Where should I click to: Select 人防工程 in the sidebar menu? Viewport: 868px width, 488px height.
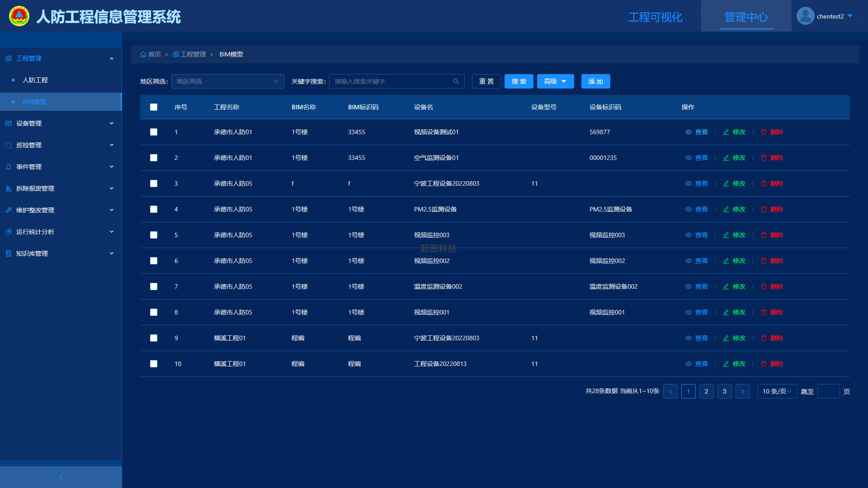click(35, 80)
